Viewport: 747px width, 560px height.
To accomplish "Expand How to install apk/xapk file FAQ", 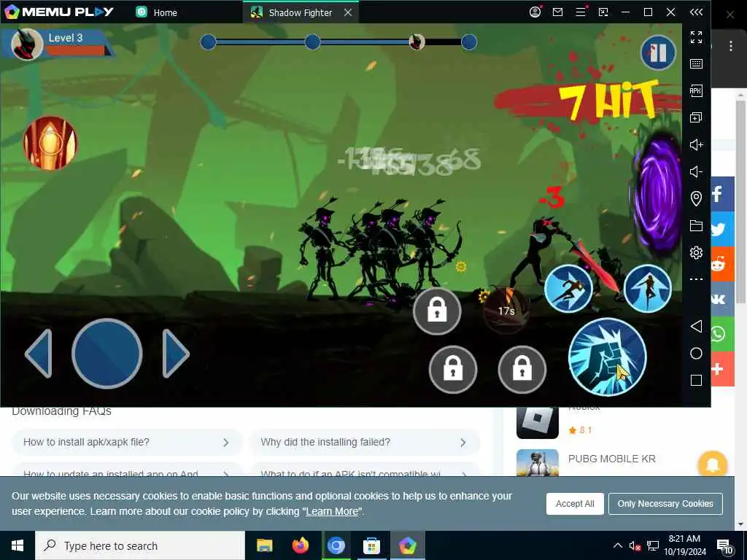I will click(127, 443).
